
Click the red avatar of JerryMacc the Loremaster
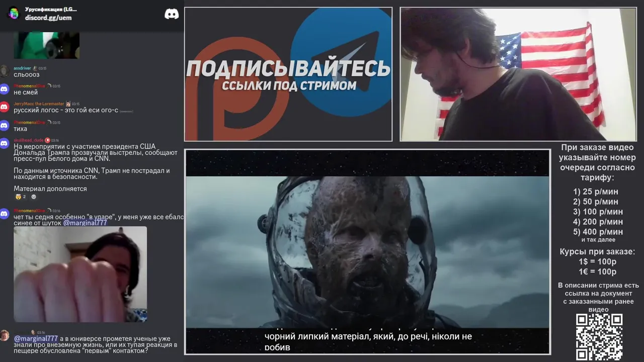pyautogui.click(x=5, y=107)
